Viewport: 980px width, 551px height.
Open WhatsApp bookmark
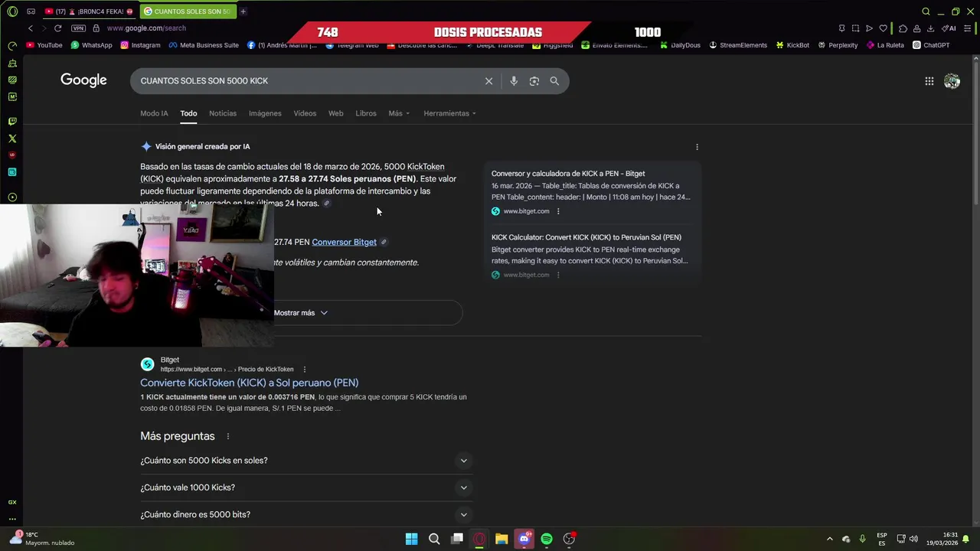[x=91, y=45]
